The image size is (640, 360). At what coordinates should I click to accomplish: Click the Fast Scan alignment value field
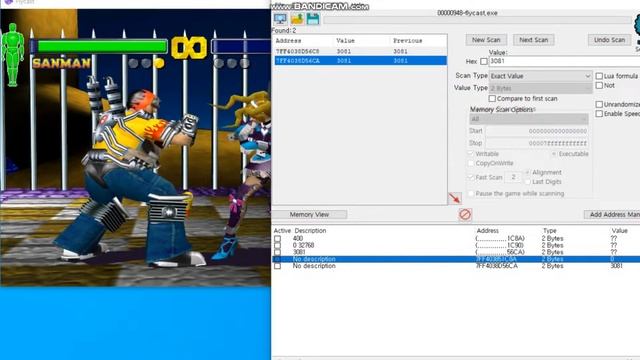(513, 177)
